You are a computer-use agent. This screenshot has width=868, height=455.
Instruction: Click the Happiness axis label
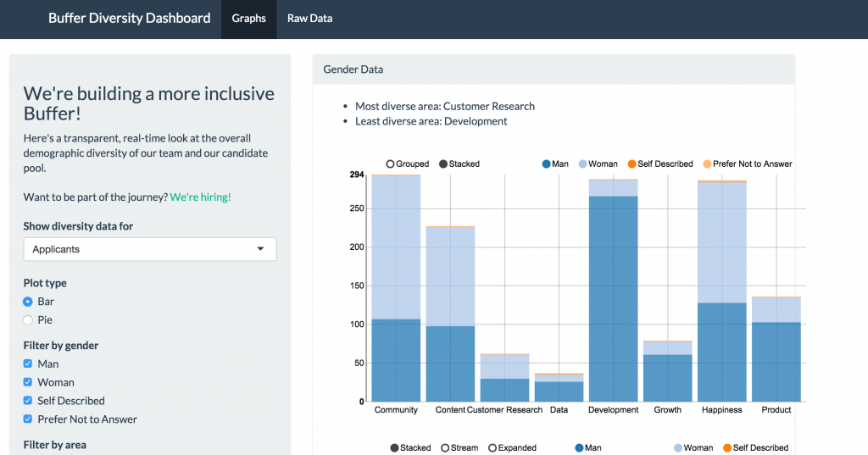(x=721, y=410)
